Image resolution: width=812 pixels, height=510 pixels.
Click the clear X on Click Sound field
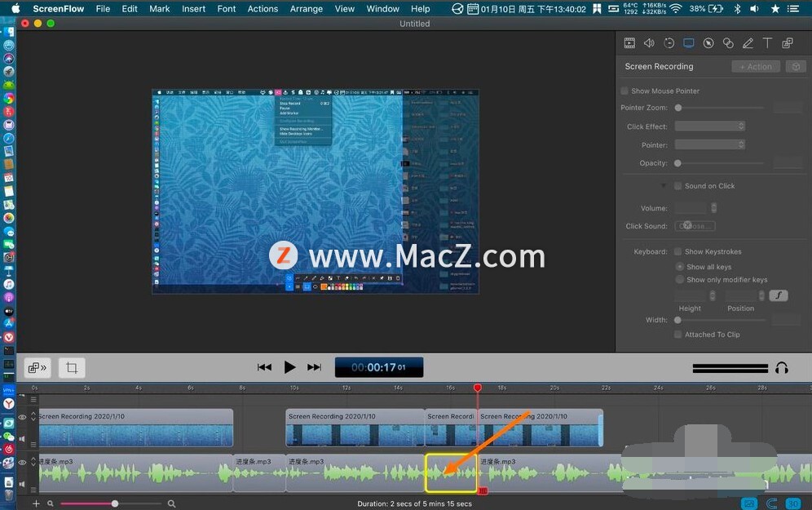point(686,225)
